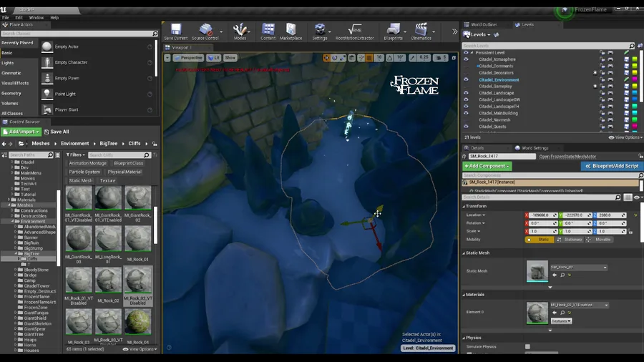This screenshot has width=644, height=362.
Task: Select the Lights category in Place Actors
Action: click(x=8, y=63)
